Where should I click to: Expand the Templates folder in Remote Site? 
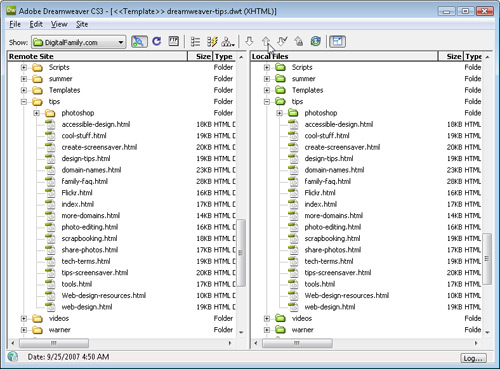coord(24,90)
